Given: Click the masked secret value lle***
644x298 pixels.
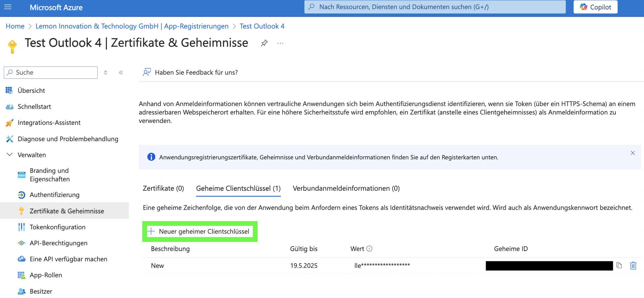Looking at the screenshot, I should [x=382, y=265].
